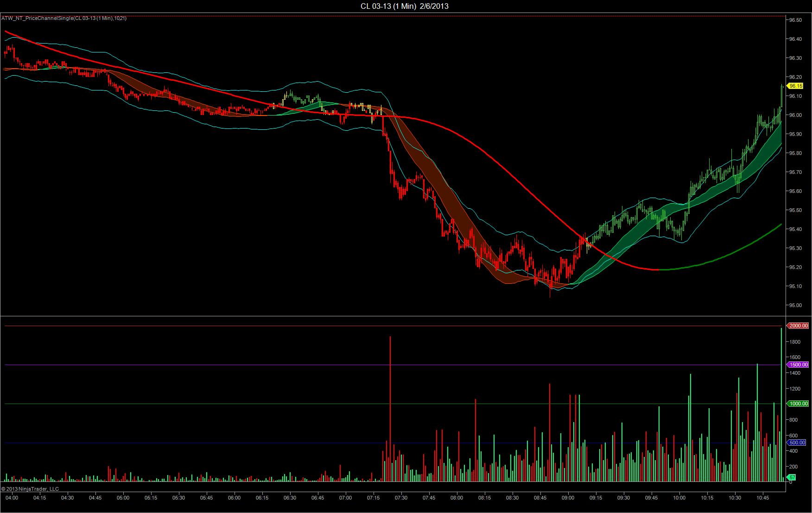Click the purple 1500 horizontal volume line
The height and width of the screenshot is (513, 812).
[x=393, y=365]
